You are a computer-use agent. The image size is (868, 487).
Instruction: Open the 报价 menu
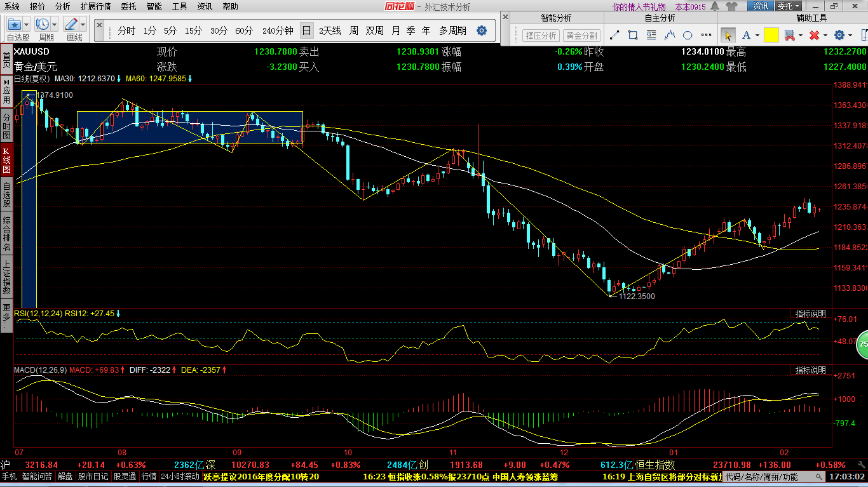pos(37,6)
